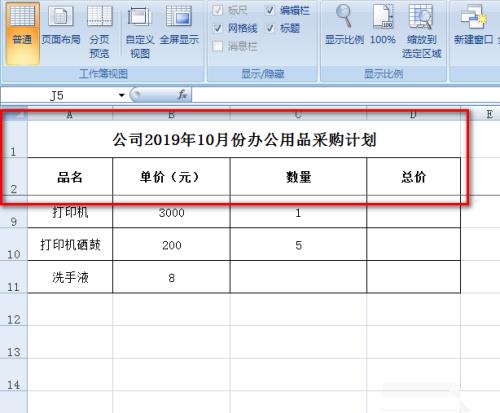500x413 pixels.
Task: Click the formula bar input area
Action: click(345, 95)
